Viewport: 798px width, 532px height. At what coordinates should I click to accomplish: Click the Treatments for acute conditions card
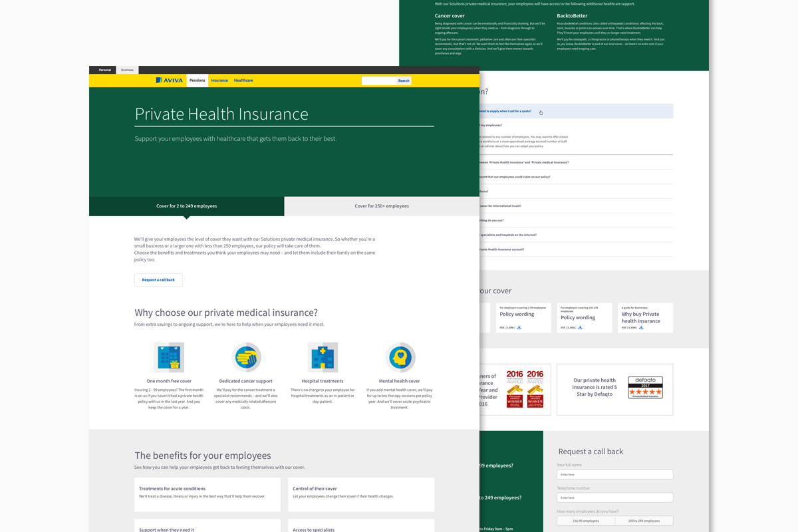pos(207,495)
